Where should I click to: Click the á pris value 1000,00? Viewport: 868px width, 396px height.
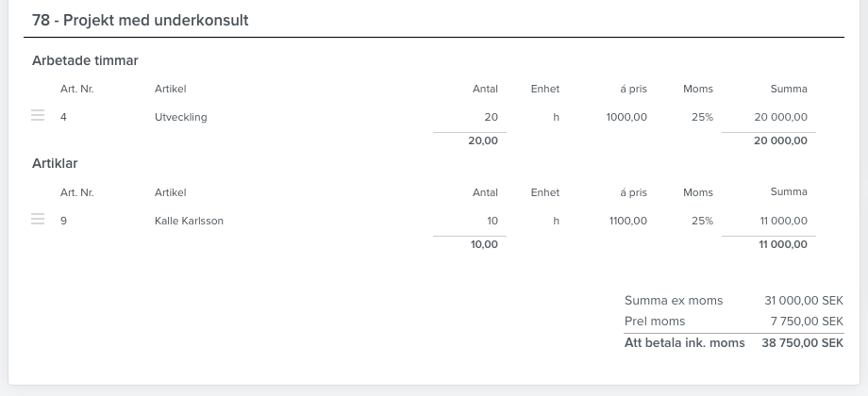(626, 117)
